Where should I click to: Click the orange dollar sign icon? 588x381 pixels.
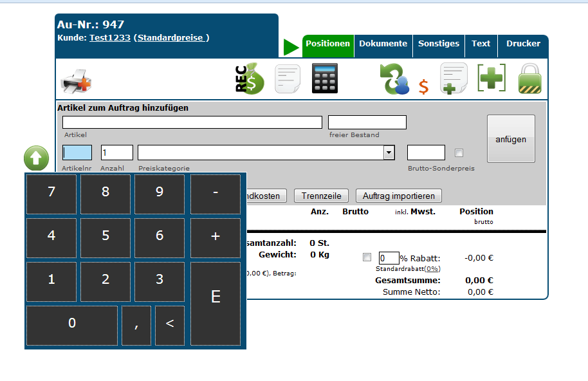click(423, 86)
